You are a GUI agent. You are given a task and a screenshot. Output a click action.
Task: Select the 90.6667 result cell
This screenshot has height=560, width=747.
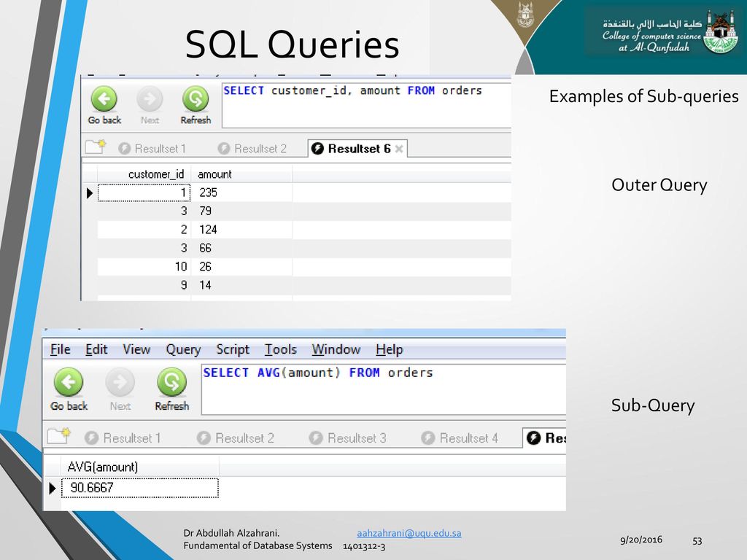pos(140,488)
